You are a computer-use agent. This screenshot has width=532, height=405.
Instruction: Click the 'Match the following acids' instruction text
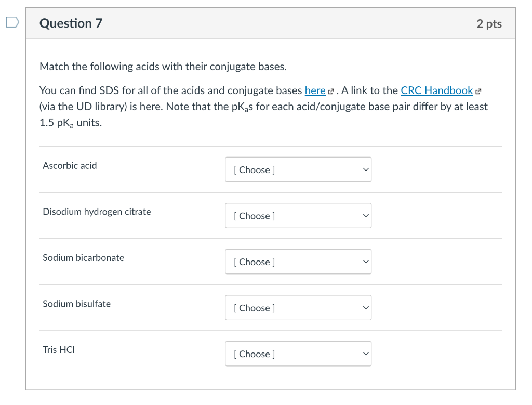[163, 67]
